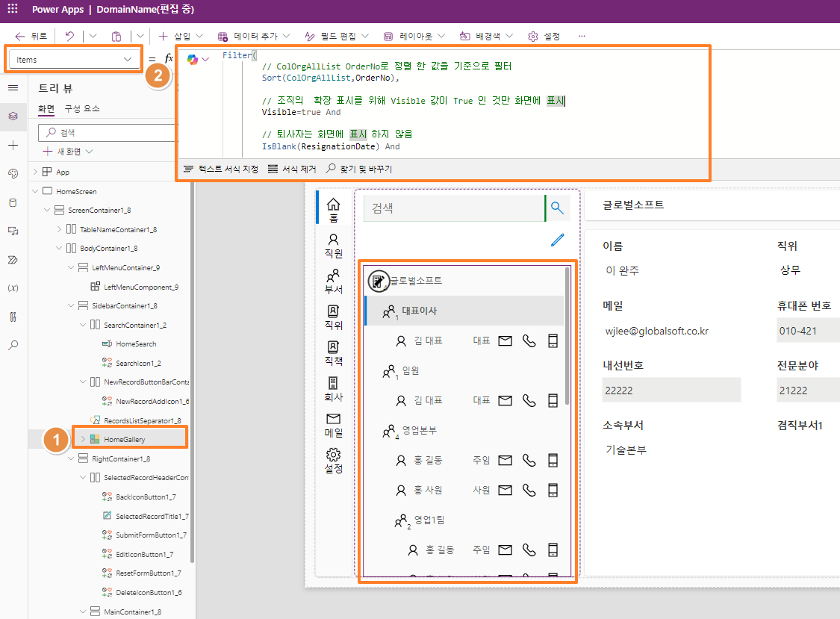Toggle the hamburger menu in left rail
The image size is (840, 619).
(13, 88)
